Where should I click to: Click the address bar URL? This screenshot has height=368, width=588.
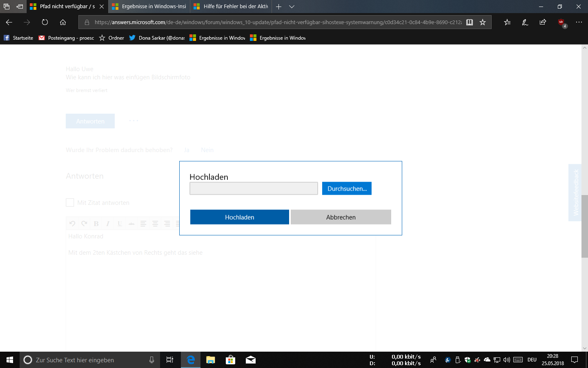(278, 22)
